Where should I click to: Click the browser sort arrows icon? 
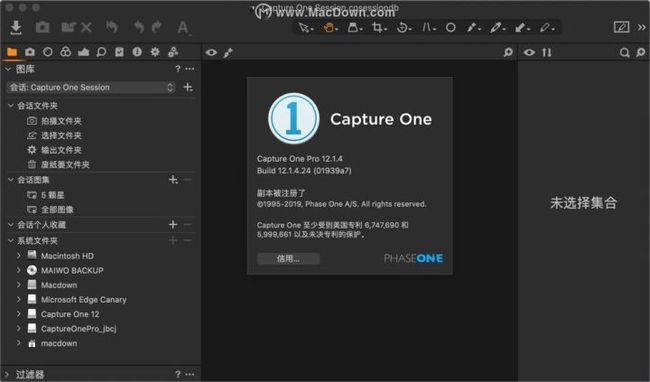[547, 53]
